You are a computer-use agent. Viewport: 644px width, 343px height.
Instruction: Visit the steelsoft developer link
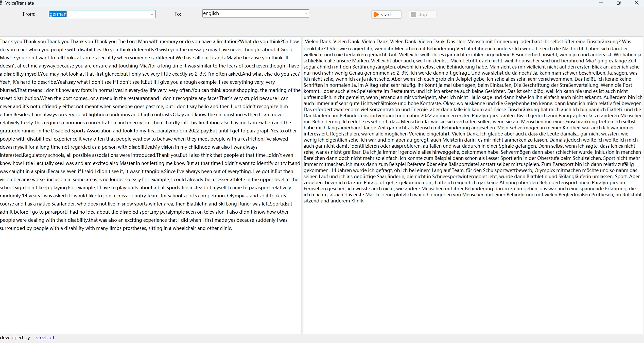click(x=45, y=337)
